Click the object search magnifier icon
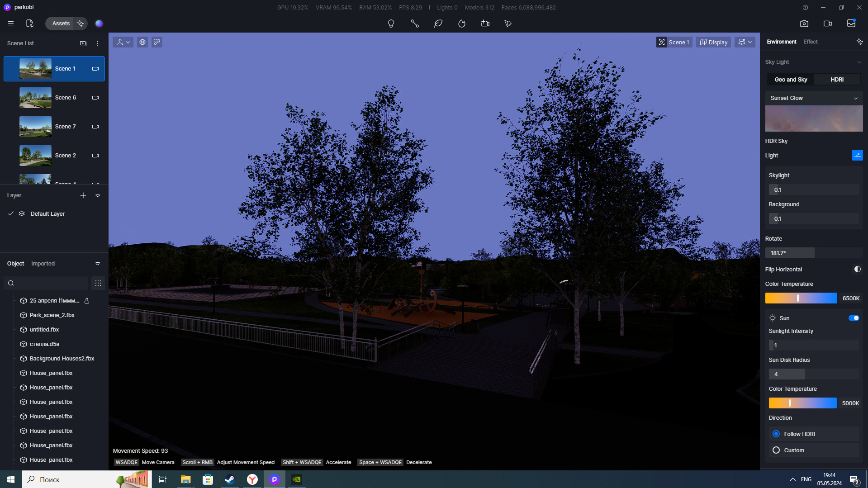This screenshot has height=488, width=868. coord(11,283)
